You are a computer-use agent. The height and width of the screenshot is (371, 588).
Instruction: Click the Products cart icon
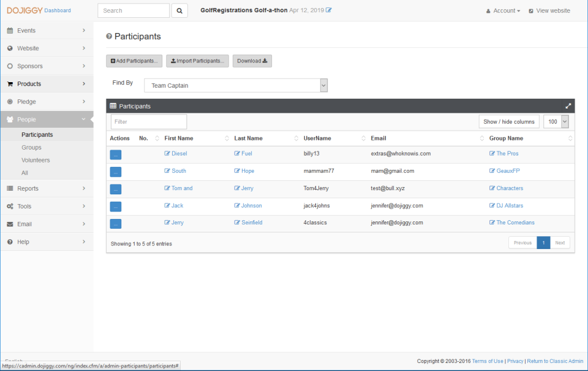10,84
